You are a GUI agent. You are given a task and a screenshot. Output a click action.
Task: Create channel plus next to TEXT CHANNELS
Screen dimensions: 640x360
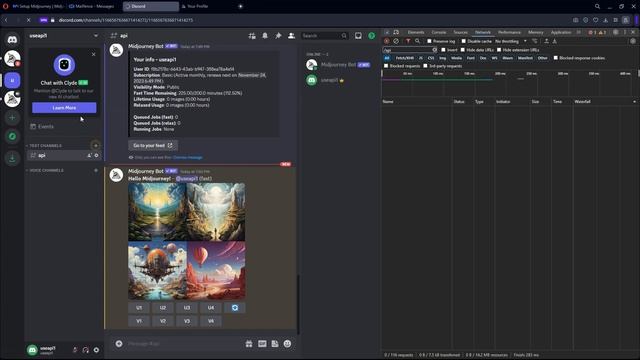(x=96, y=145)
